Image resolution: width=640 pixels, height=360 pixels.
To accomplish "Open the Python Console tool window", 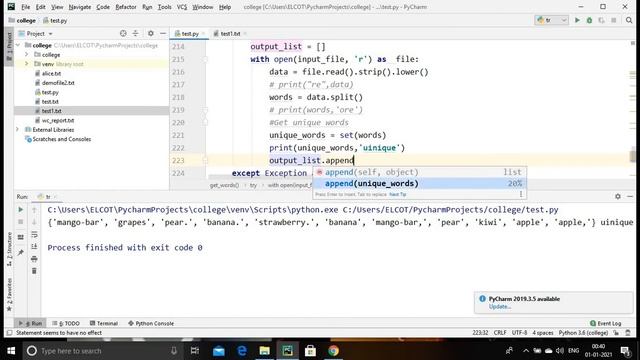I will pyautogui.click(x=151, y=323).
